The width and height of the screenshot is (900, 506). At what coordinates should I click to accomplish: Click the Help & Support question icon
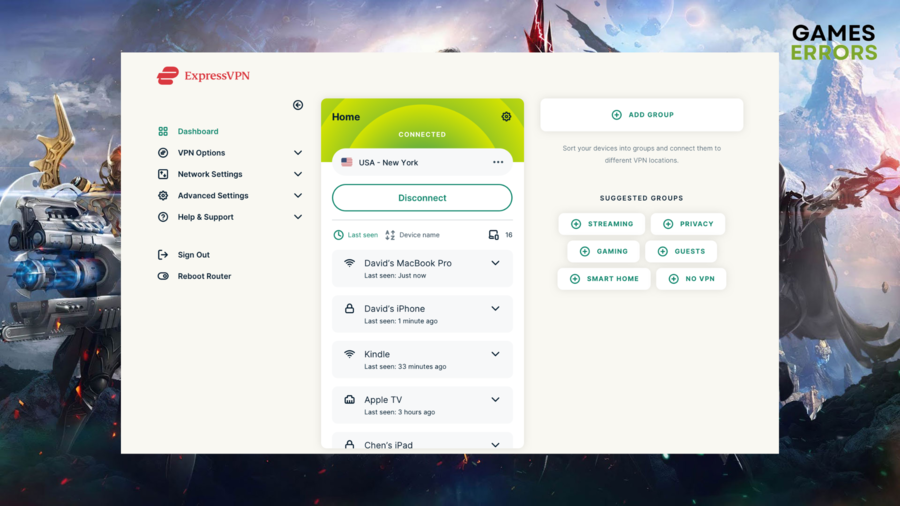tap(163, 217)
